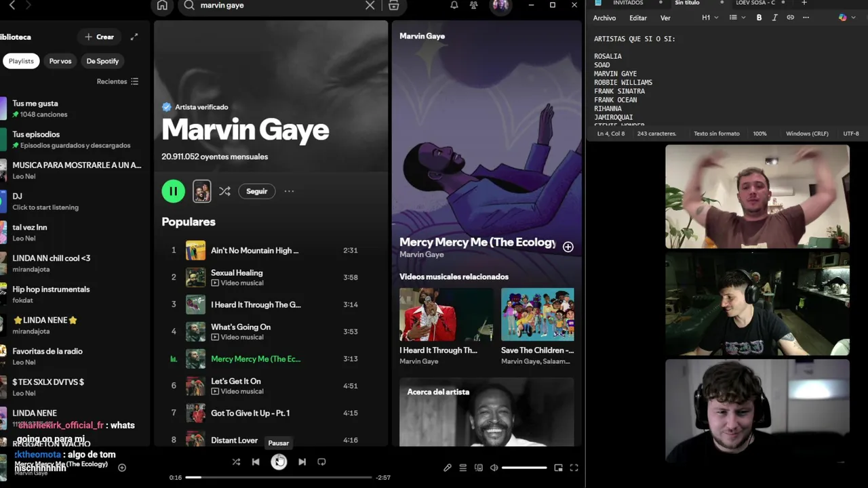
Task: Toggle shuffle on the artist page
Action: (x=224, y=191)
